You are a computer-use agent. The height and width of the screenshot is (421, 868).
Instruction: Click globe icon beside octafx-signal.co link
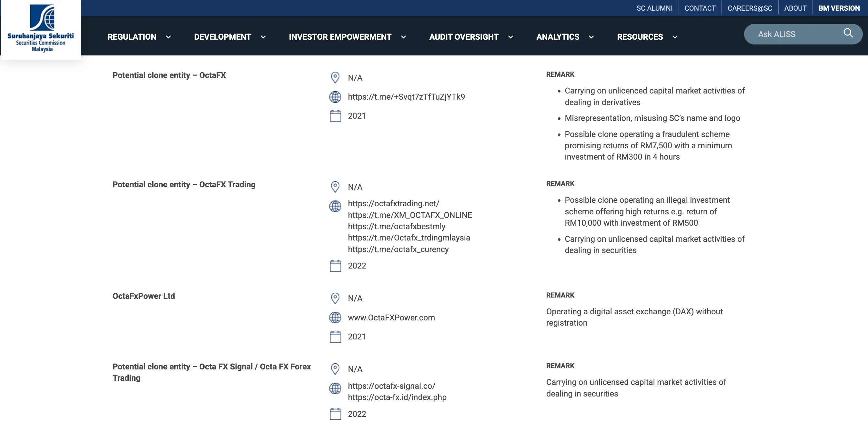(335, 388)
